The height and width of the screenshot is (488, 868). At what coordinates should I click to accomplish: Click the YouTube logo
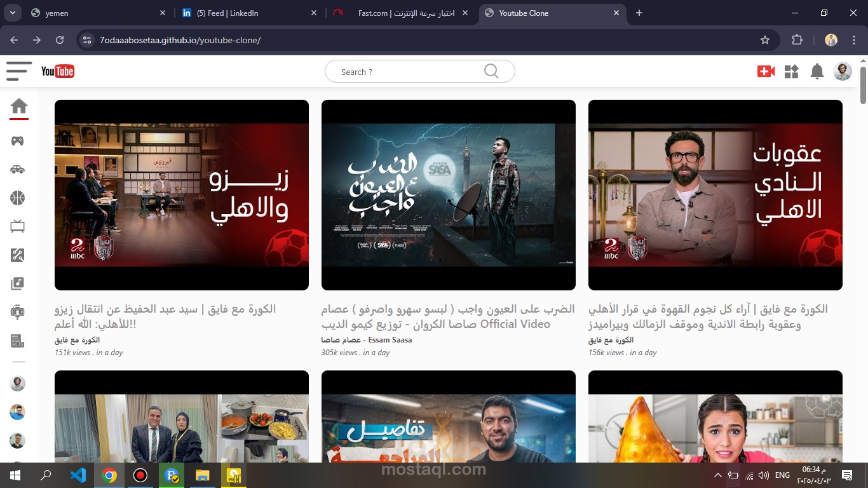click(58, 71)
